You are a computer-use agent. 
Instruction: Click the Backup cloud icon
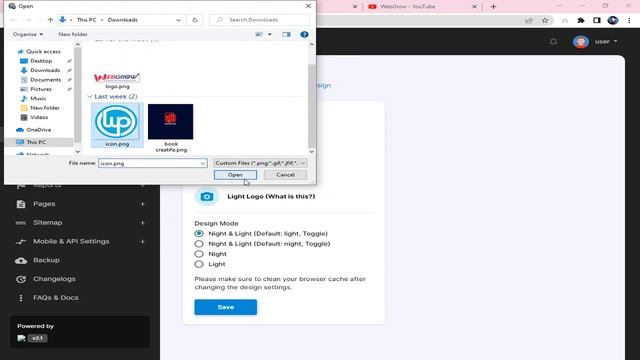[x=21, y=261]
